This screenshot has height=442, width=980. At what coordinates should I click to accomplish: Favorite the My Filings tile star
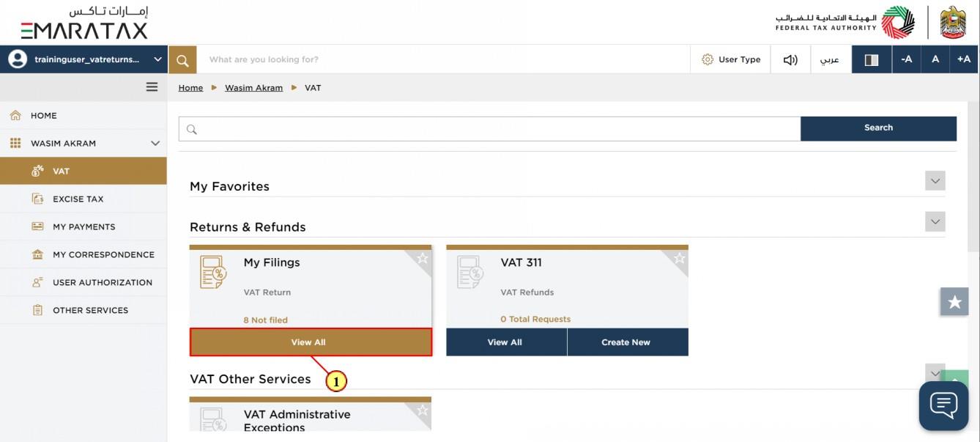[x=422, y=258]
